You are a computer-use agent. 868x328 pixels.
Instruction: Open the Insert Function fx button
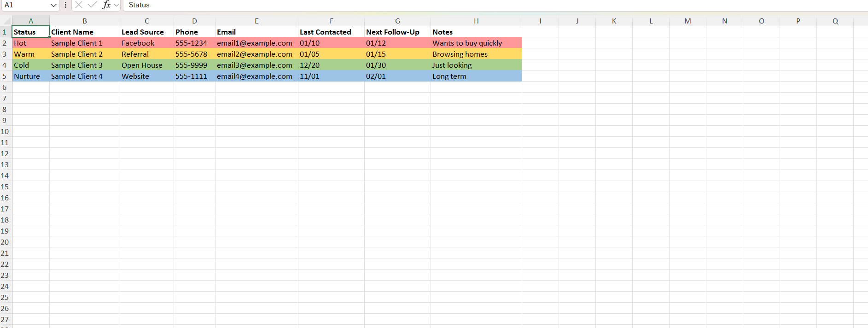click(x=106, y=5)
